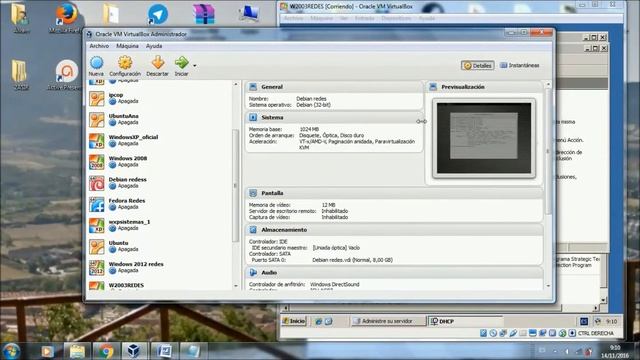This screenshot has height=360, width=640.
Task: Select the Debian redess virtual machine
Action: 160,183
